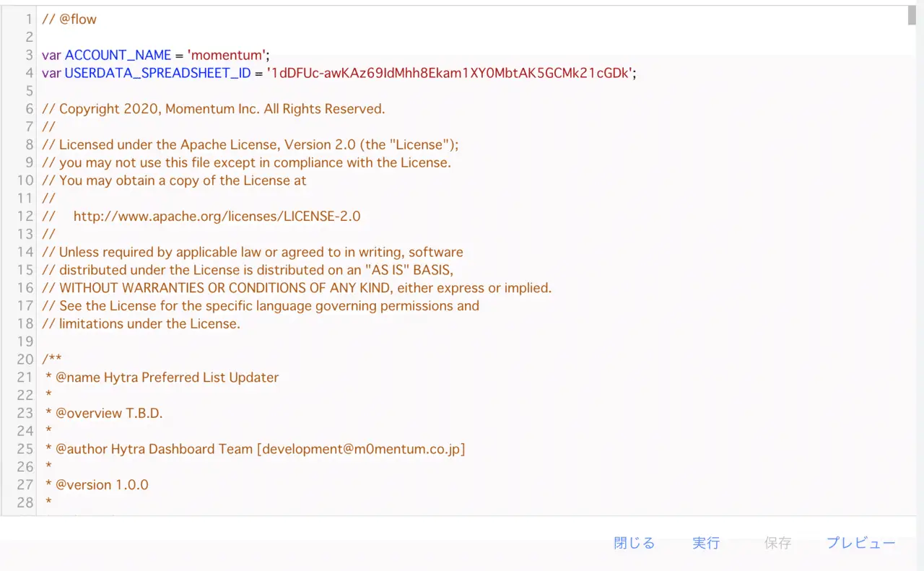The width and height of the screenshot is (924, 571).
Task: Click the Copyright 2020 comment line
Action: point(214,109)
